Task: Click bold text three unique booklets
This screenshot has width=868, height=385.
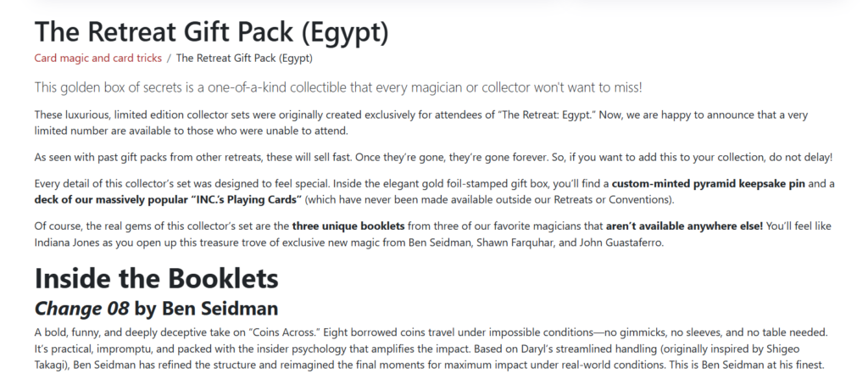Action: (348, 226)
